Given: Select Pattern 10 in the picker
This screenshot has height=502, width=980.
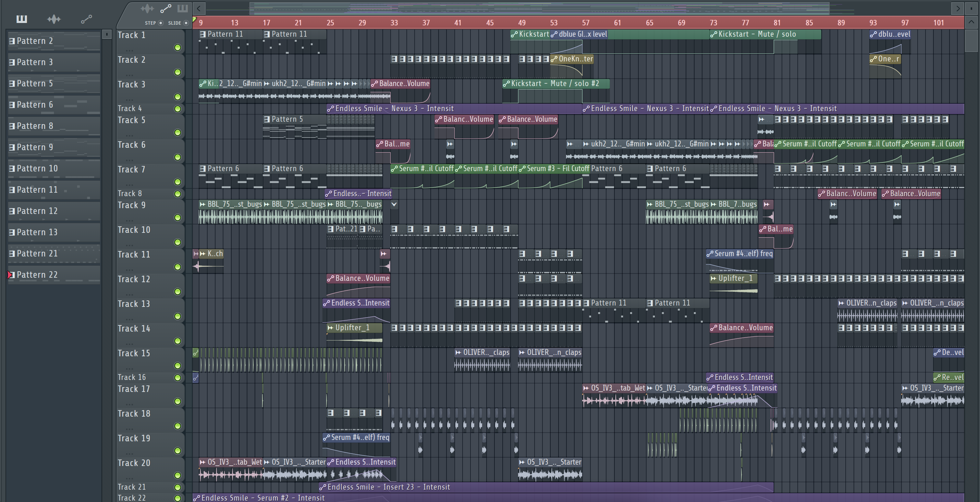Looking at the screenshot, I should pos(54,169).
